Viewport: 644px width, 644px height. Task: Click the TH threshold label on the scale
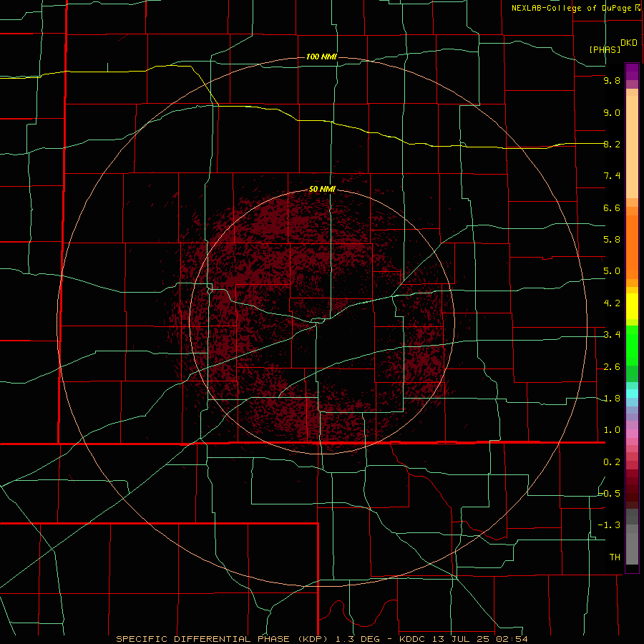[615, 557]
